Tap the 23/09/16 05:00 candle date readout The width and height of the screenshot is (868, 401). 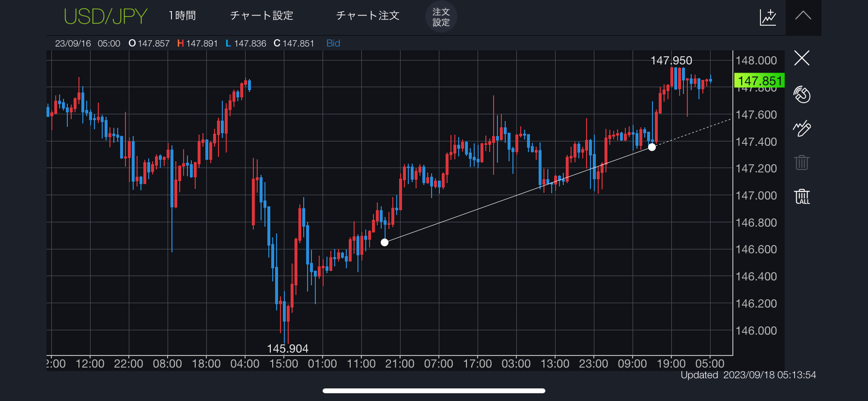88,43
